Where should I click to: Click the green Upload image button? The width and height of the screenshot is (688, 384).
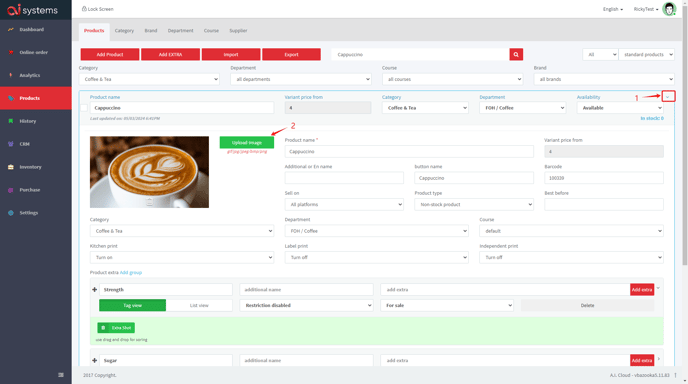coord(247,143)
